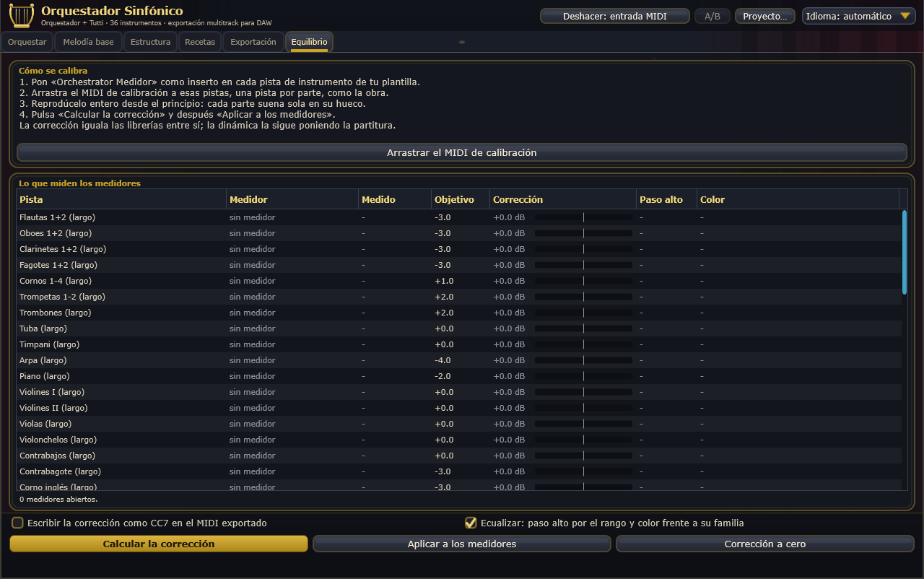Click Corrección a cero button
This screenshot has width=924, height=579.
coord(765,544)
